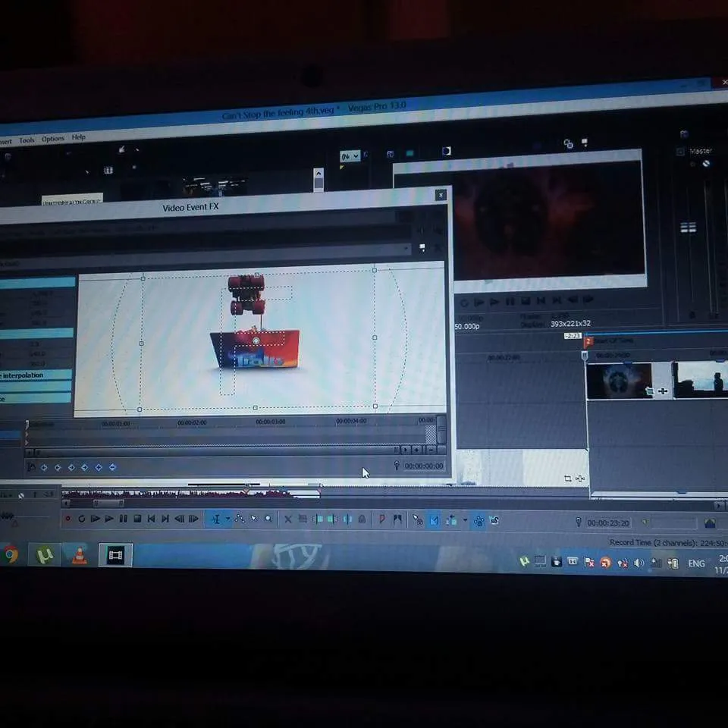Toggle Enable Snapping icon in toolbar
Image resolution: width=728 pixels, height=728 pixels.
tap(417, 520)
